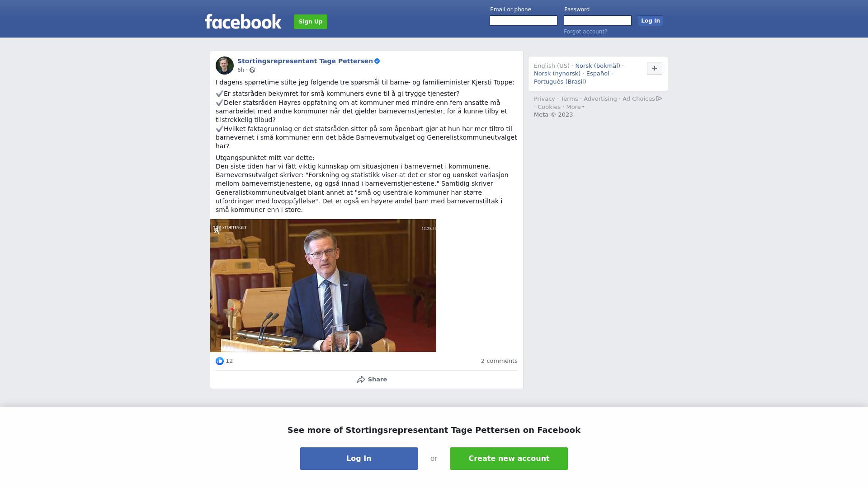The height and width of the screenshot is (488, 868).
Task: Open the Stortinget video image
Action: tap(323, 286)
